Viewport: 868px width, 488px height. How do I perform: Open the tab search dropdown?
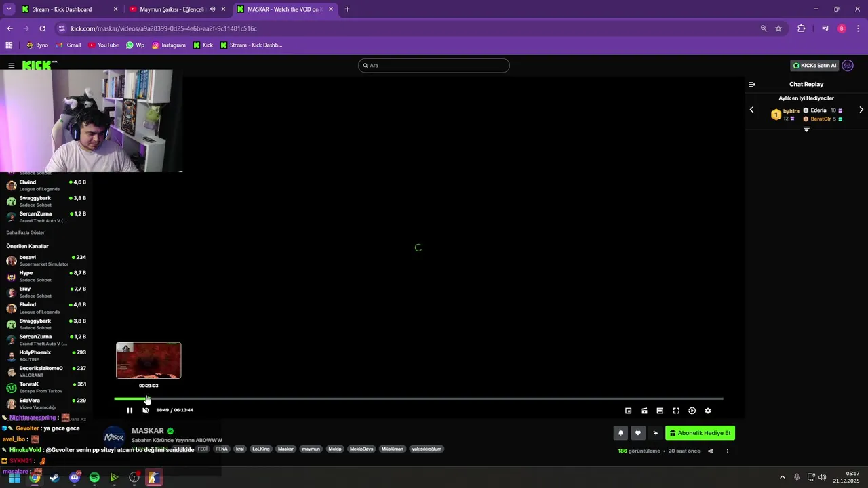click(x=9, y=9)
